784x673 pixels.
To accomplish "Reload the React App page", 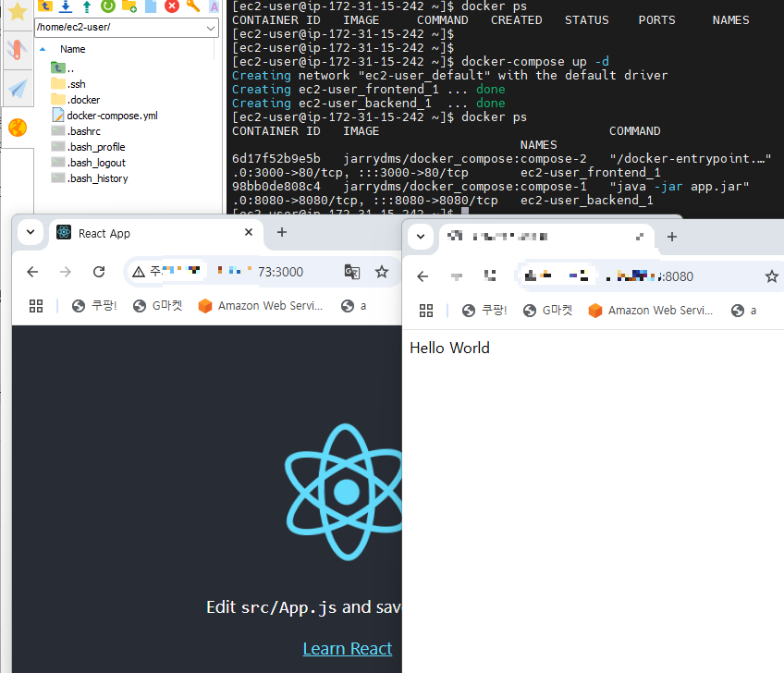I will coord(99,272).
